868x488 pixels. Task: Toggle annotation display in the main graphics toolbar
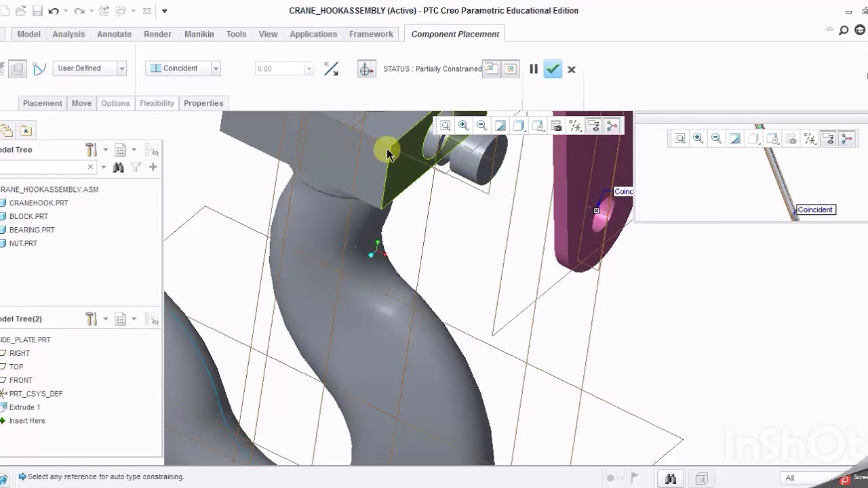[593, 125]
